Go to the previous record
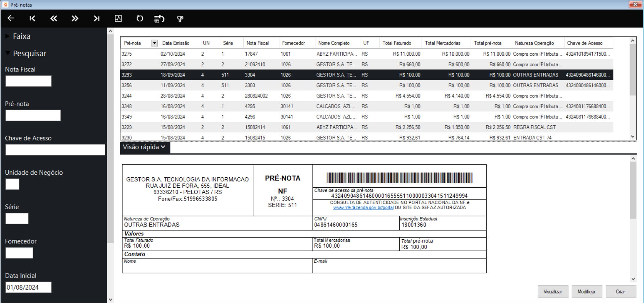This screenshot has width=644, height=303. pyautogui.click(x=54, y=18)
